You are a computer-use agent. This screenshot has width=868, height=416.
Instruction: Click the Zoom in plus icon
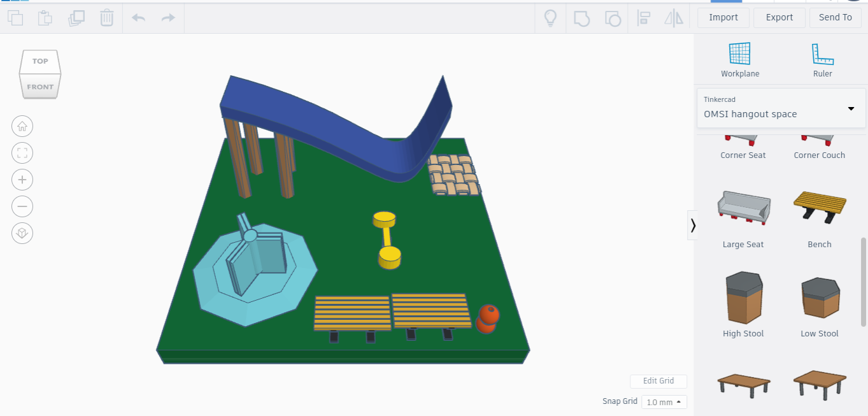pyautogui.click(x=22, y=180)
